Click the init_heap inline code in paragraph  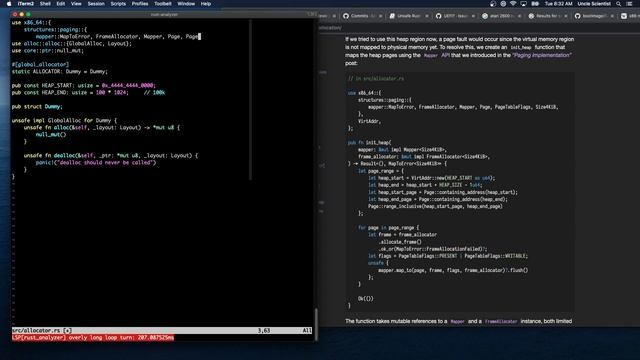[x=521, y=47]
